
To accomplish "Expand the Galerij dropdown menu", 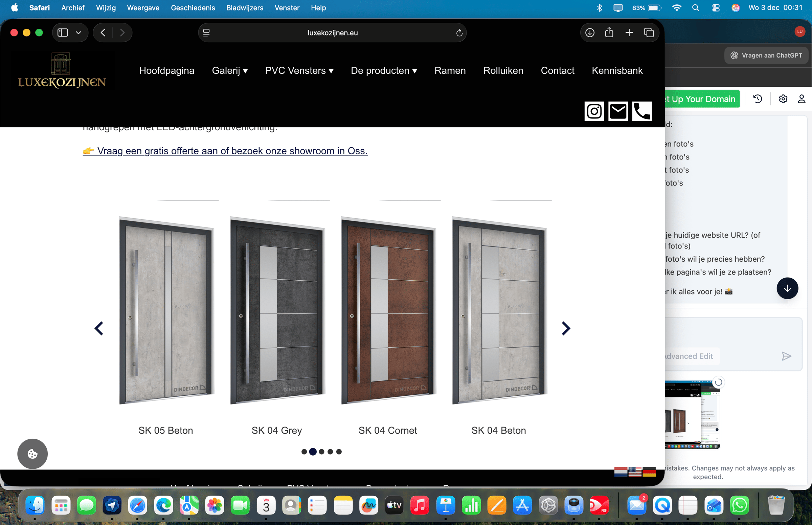I will click(230, 70).
